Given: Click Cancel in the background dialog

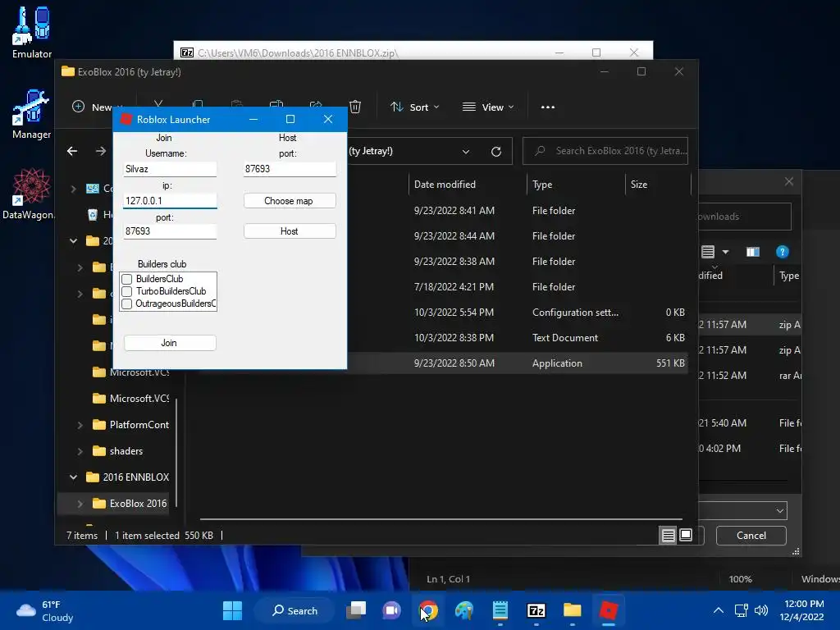Looking at the screenshot, I should (x=751, y=535).
